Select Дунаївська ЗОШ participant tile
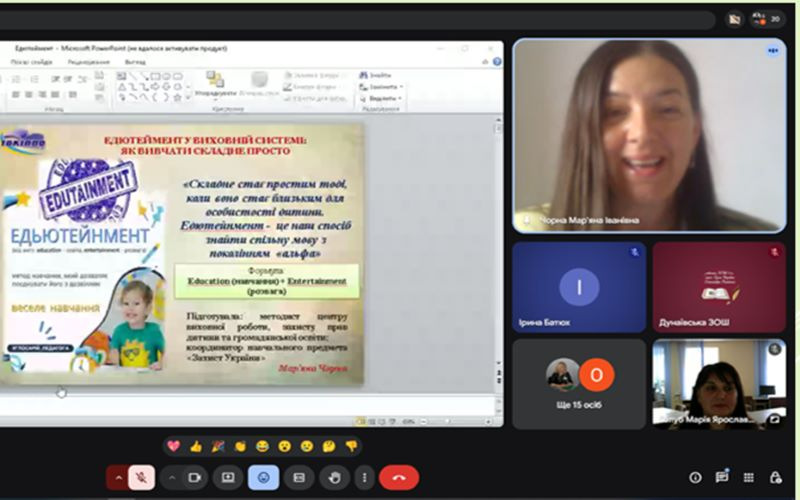Viewport: 800px width, 500px height. [x=719, y=287]
